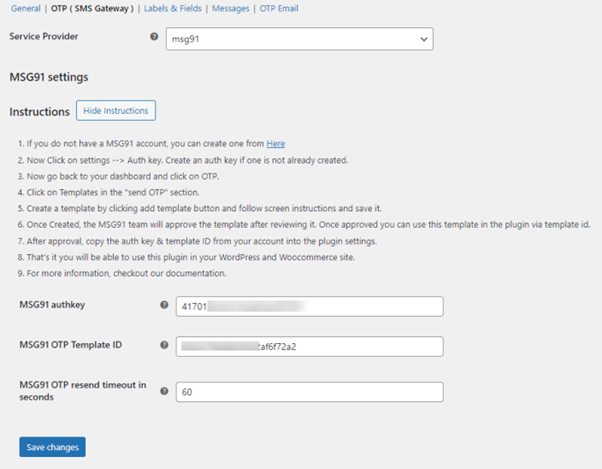Click the help icon beside Service Provider
The image size is (602, 469).
(154, 37)
